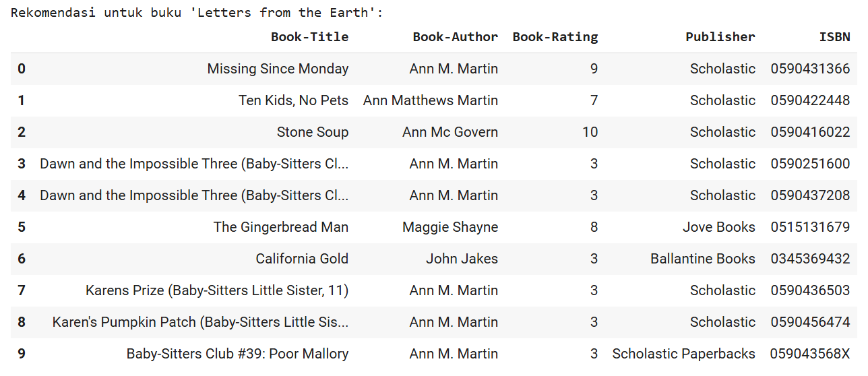Select ISBN cell 059043568X
The image size is (868, 376).
tap(811, 354)
